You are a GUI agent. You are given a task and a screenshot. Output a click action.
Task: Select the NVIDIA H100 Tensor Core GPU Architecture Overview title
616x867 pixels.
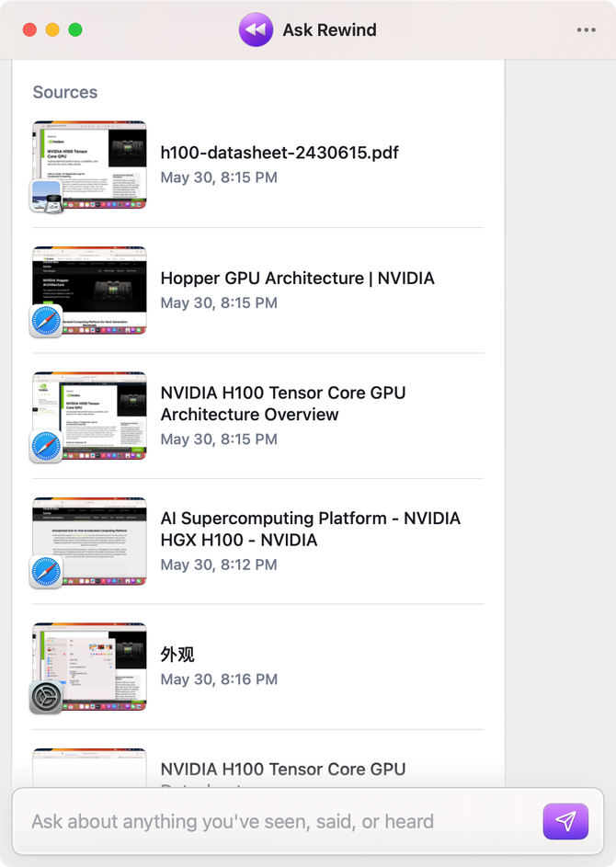click(283, 404)
